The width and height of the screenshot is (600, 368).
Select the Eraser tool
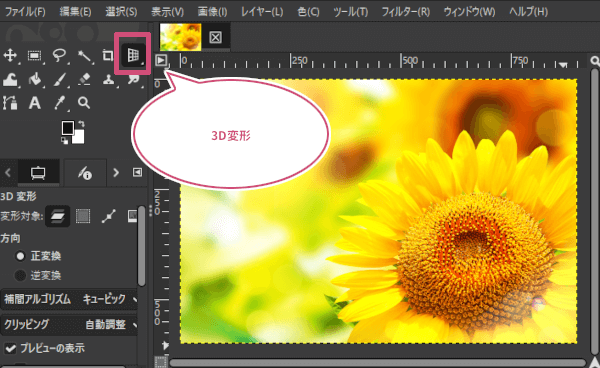[84, 80]
